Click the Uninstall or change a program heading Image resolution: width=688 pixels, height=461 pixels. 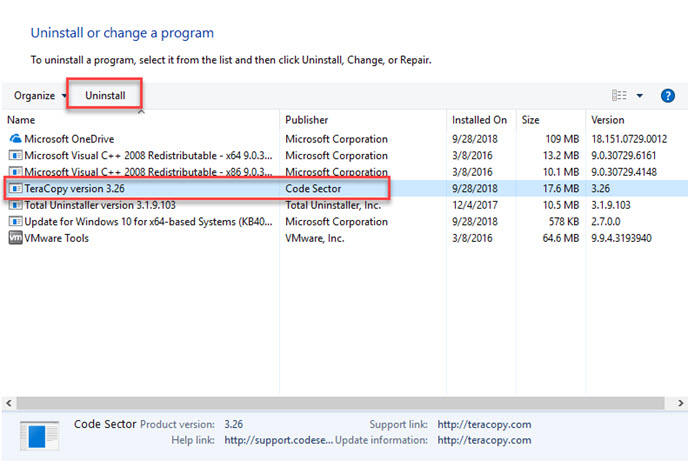(x=122, y=33)
